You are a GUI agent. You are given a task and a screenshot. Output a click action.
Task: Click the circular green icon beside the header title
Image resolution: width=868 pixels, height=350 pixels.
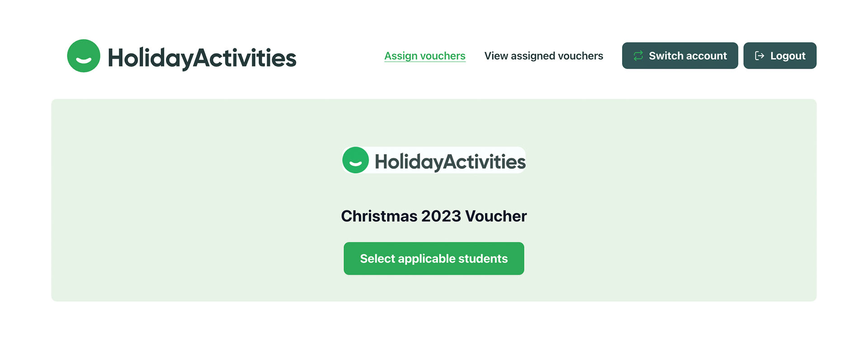[84, 56]
